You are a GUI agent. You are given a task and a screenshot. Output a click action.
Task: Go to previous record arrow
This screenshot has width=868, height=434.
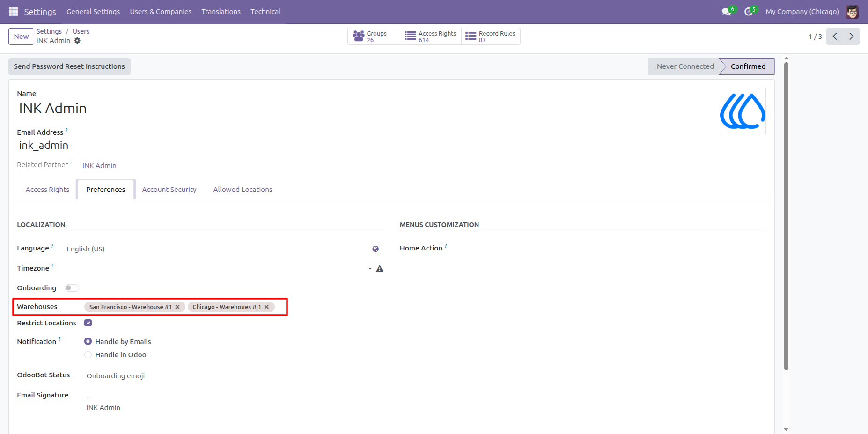coord(835,37)
